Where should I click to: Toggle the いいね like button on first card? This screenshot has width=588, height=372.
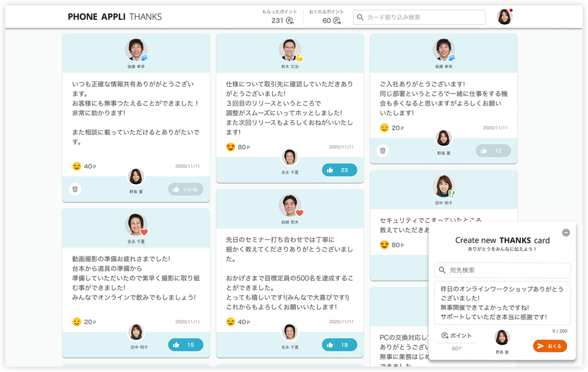click(x=185, y=189)
